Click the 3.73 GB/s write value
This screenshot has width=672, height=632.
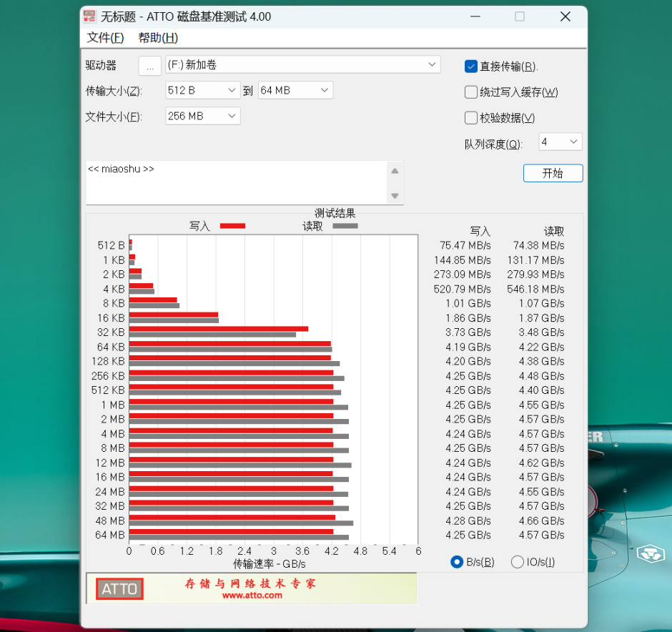coord(468,332)
